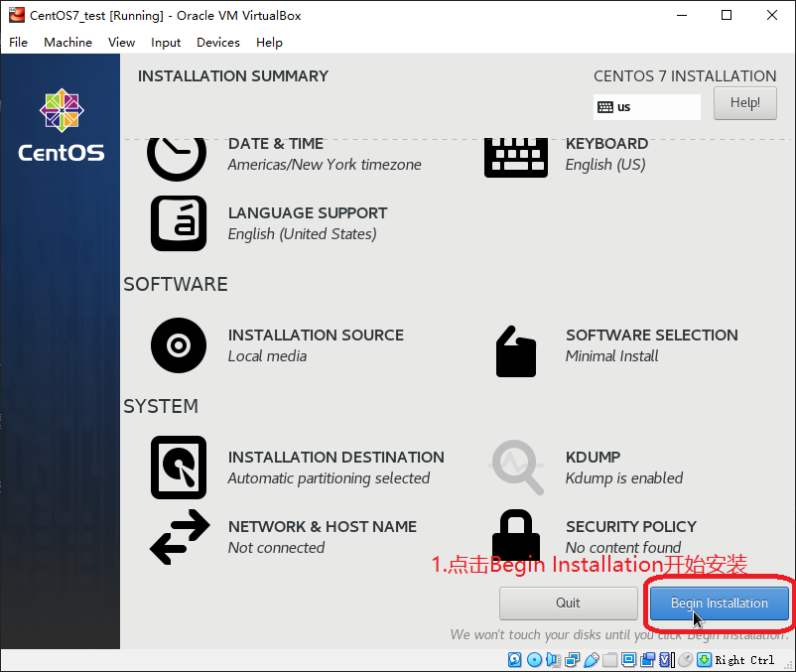This screenshot has height=672, width=796.
Task: Click 'INSTALLATION SUMMARY' title text
Action: 233,76
